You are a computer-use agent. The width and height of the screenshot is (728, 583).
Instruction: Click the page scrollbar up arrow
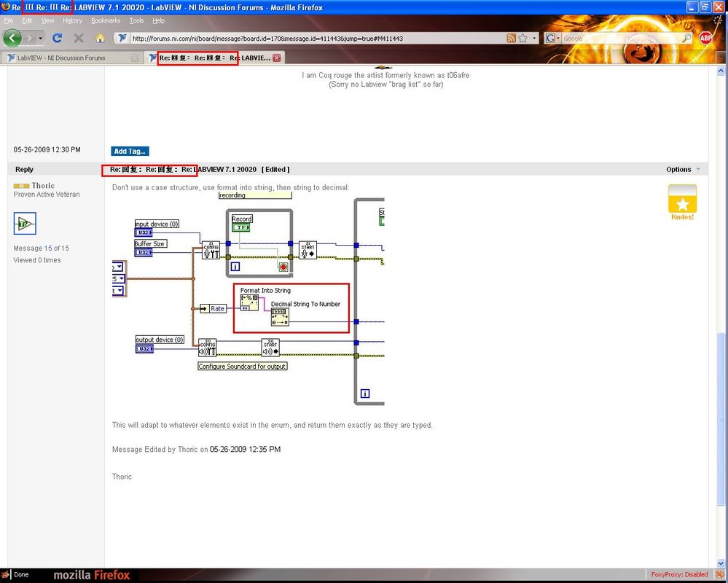tap(721, 71)
